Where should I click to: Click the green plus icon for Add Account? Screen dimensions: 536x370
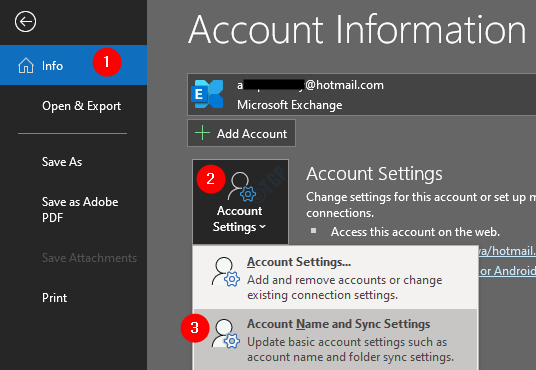202,133
